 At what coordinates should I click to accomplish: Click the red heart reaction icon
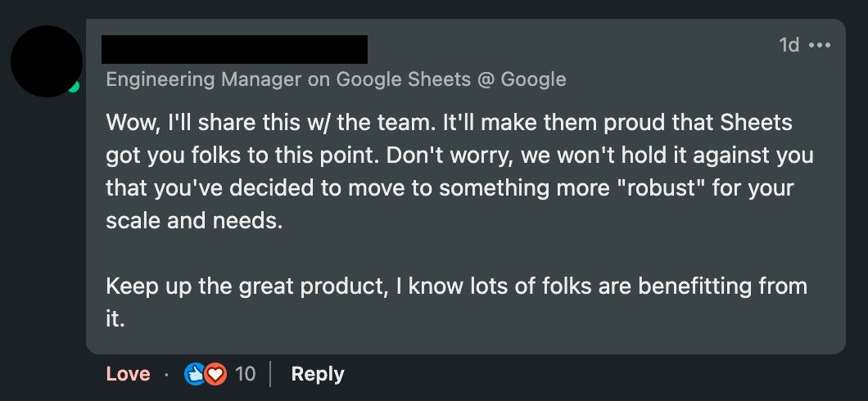coord(216,375)
